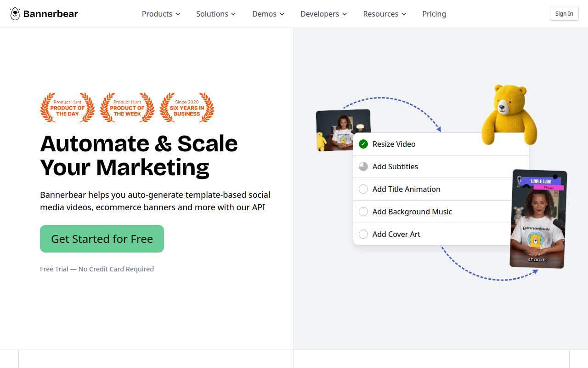The width and height of the screenshot is (588, 368).
Task: Click the Add Cover Art label text
Action: [x=396, y=234]
